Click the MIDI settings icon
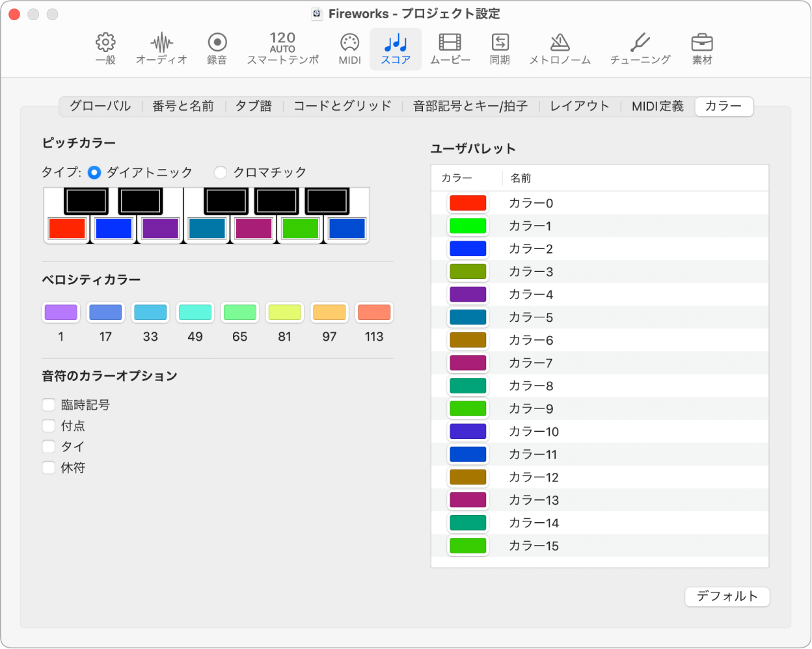 tap(349, 48)
